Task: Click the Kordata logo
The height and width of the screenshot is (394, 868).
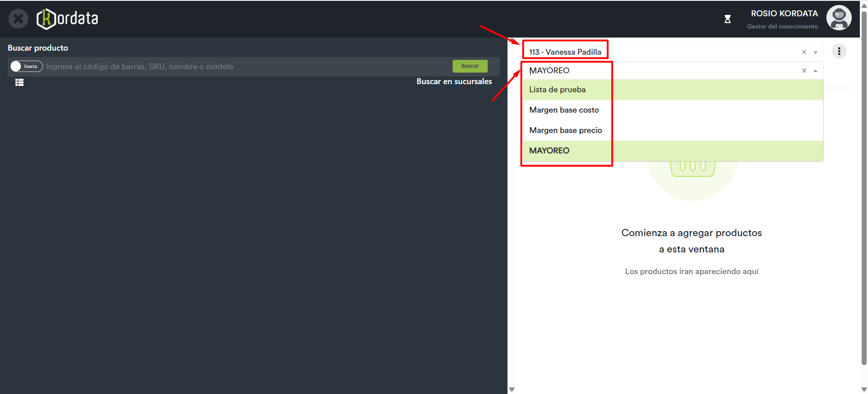Action: pos(68,19)
